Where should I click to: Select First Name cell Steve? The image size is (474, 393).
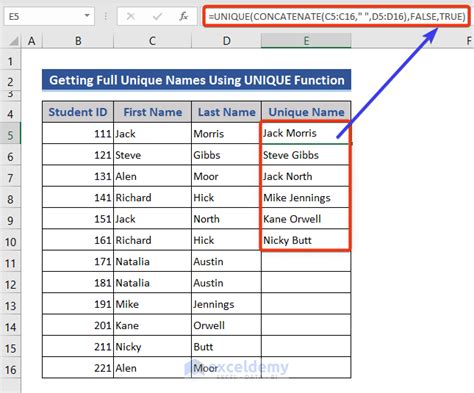click(x=152, y=155)
